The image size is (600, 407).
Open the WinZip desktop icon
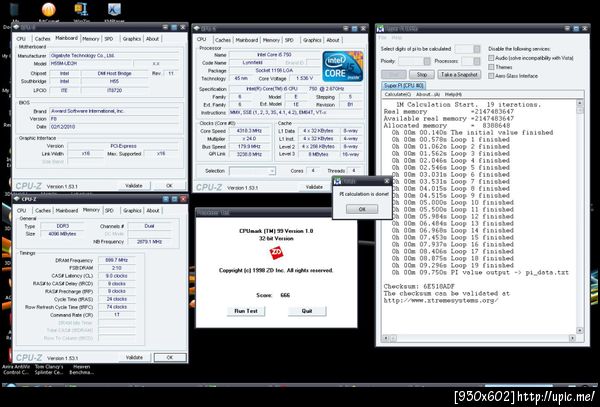(x=82, y=11)
